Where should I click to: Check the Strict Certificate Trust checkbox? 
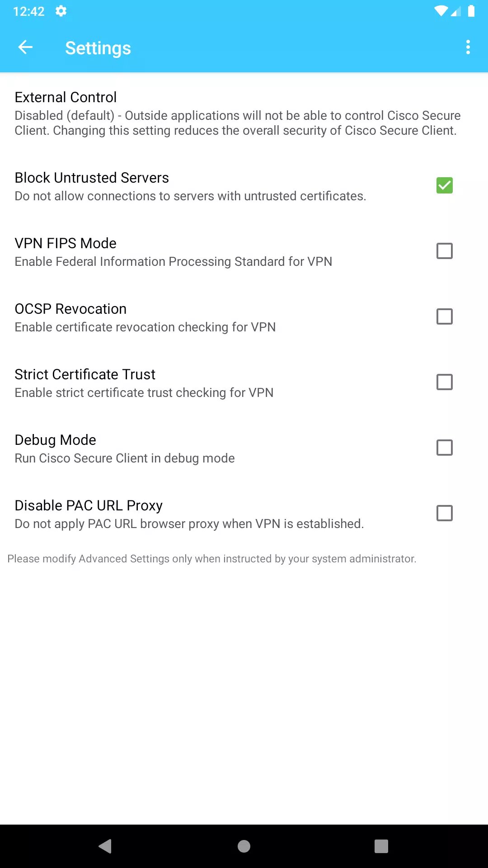tap(444, 382)
